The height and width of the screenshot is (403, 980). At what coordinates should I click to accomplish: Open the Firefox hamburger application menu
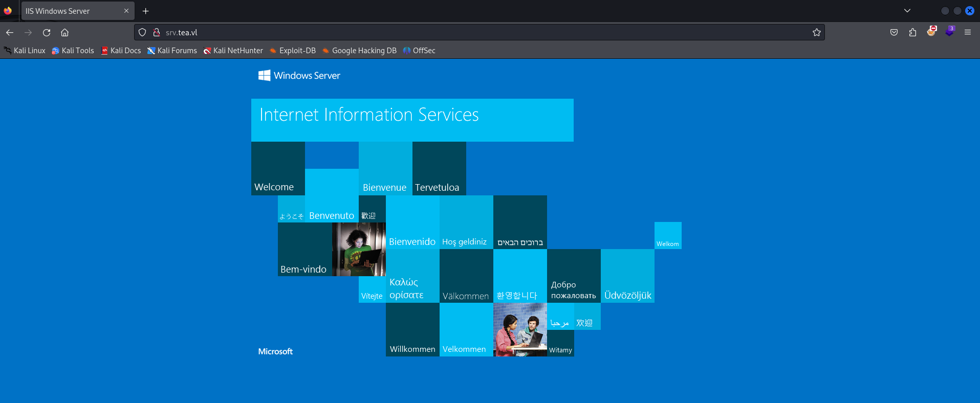point(968,33)
